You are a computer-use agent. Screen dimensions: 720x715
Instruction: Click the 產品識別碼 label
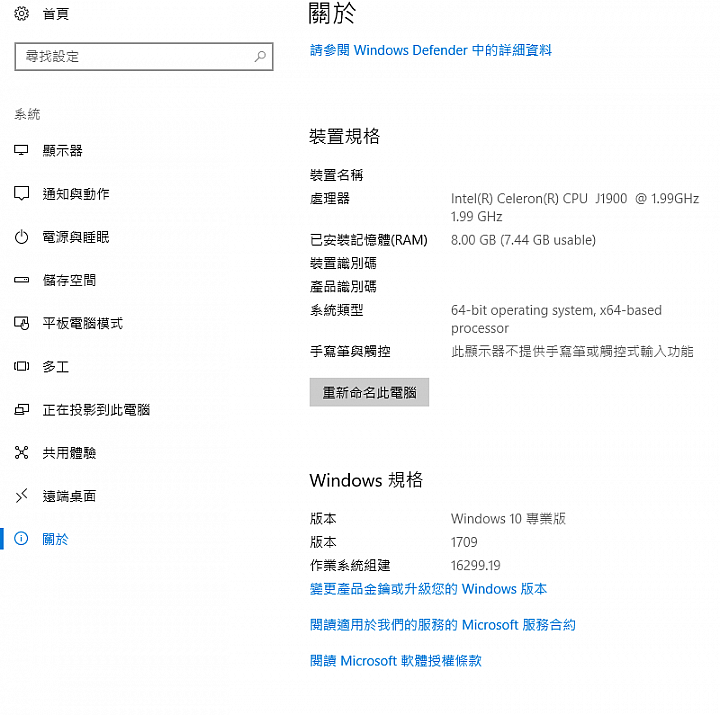tap(343, 287)
